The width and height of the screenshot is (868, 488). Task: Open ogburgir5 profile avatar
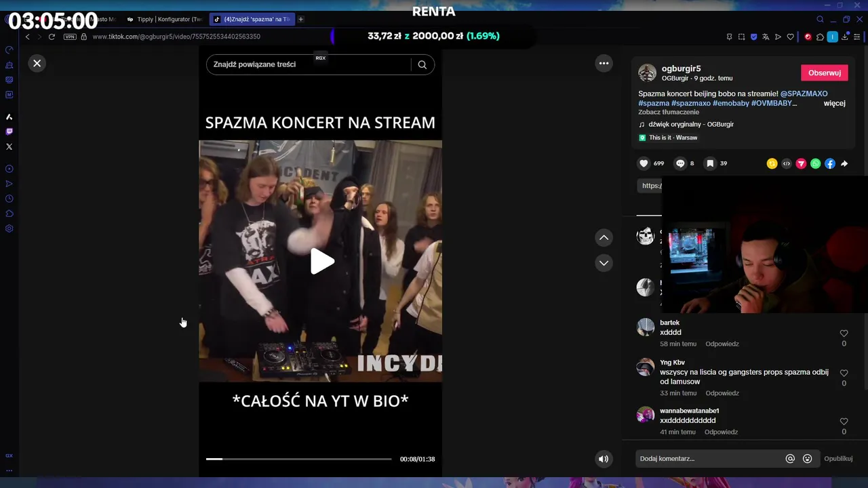pyautogui.click(x=647, y=73)
